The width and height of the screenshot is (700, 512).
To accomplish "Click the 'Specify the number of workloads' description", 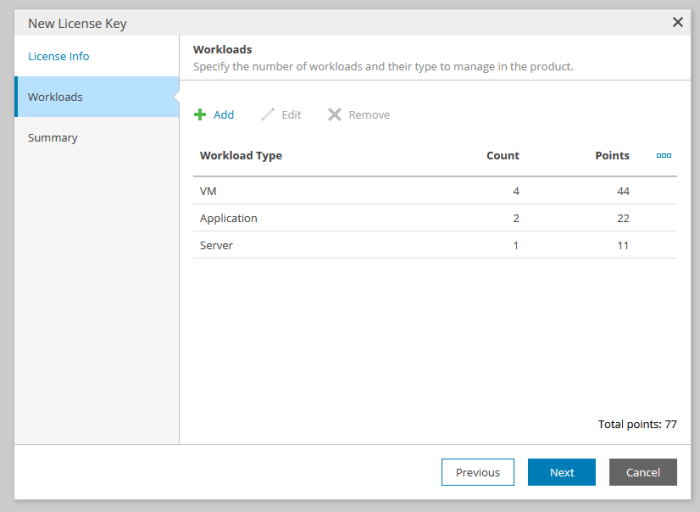I will (x=383, y=67).
